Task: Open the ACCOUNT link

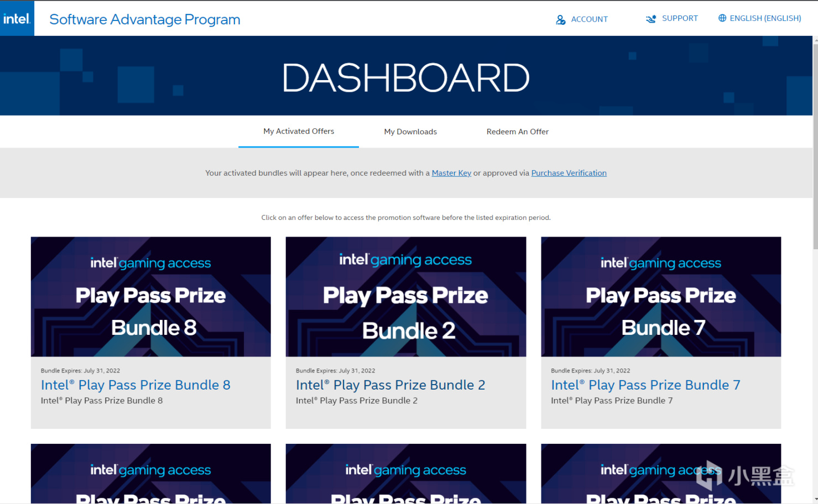Action: pyautogui.click(x=589, y=19)
